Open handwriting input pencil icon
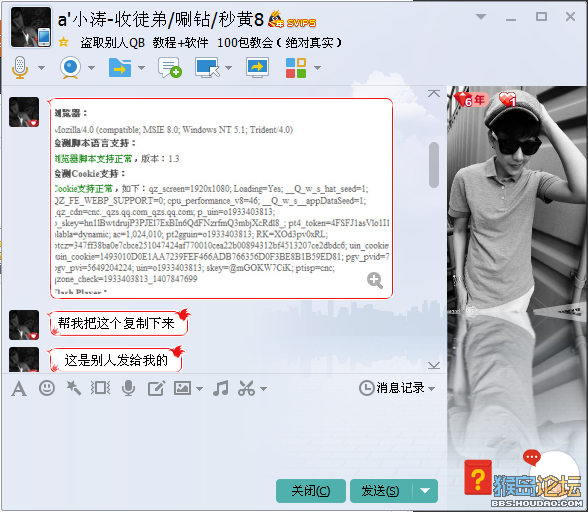 tap(156, 388)
